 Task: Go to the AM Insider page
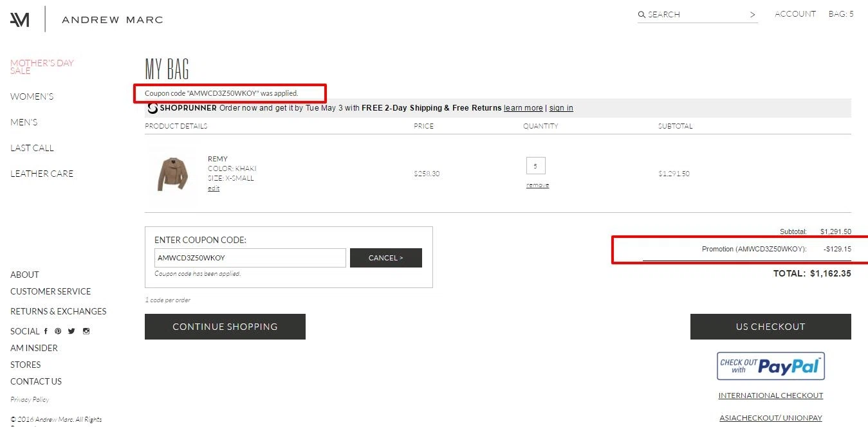pyautogui.click(x=34, y=348)
